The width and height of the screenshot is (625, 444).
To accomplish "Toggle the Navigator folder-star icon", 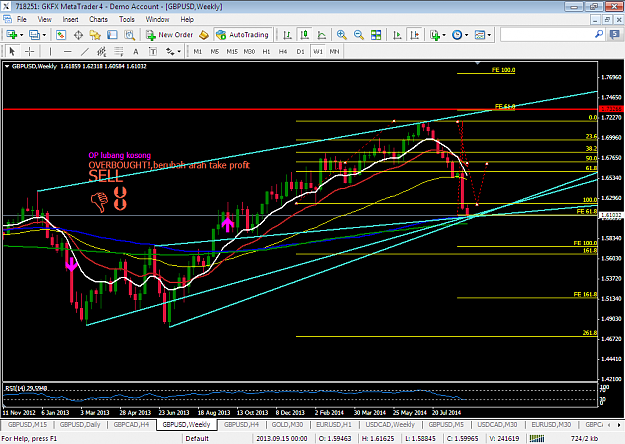I will (x=95, y=35).
